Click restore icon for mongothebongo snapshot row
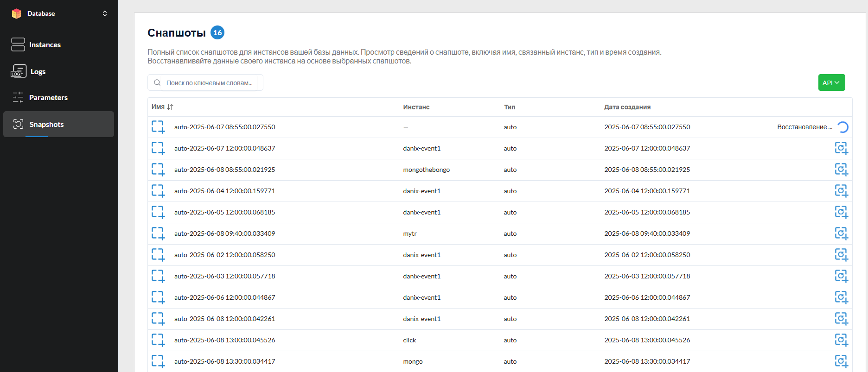 click(841, 170)
